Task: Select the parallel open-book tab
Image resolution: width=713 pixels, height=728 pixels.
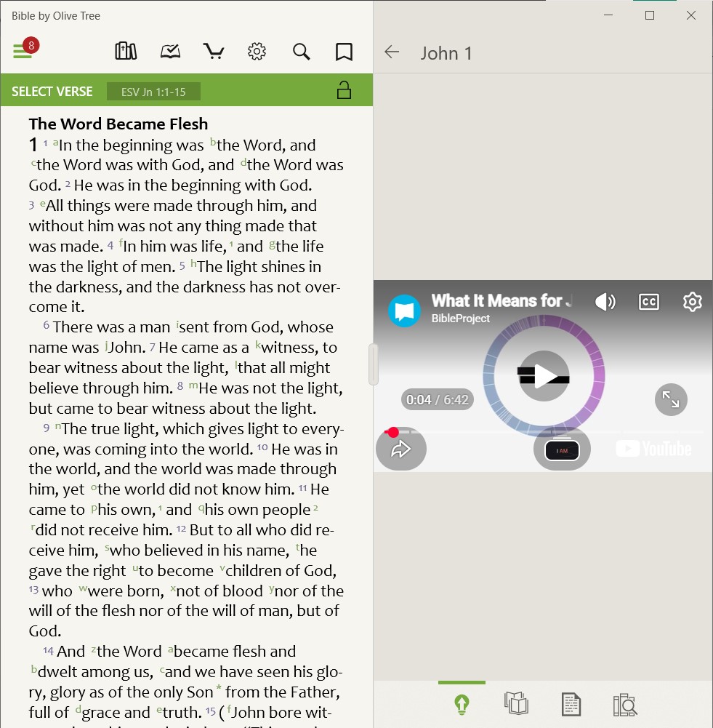Action: (x=516, y=703)
